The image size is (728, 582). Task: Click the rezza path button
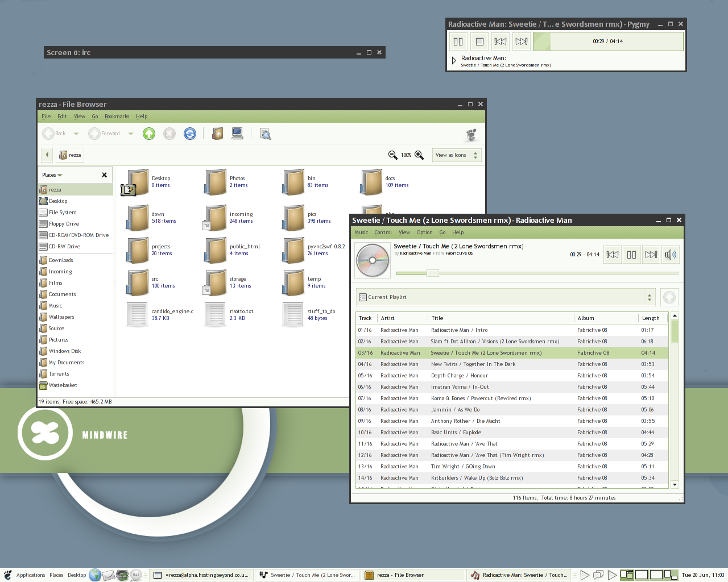[x=70, y=155]
